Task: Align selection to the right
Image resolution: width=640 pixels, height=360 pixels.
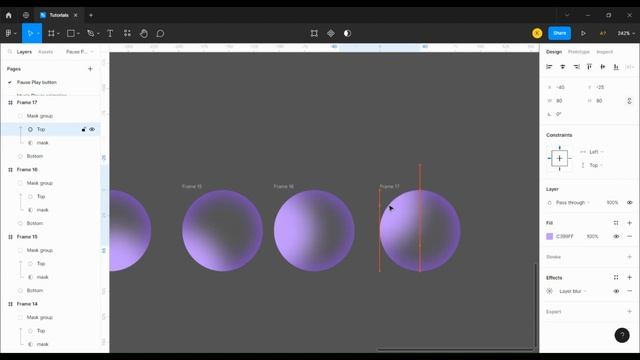Action: (x=576, y=67)
